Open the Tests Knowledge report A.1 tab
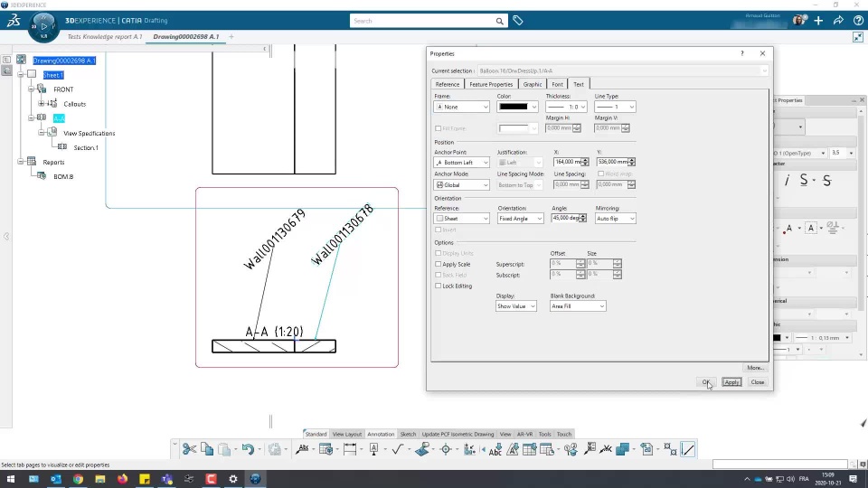 tap(105, 36)
